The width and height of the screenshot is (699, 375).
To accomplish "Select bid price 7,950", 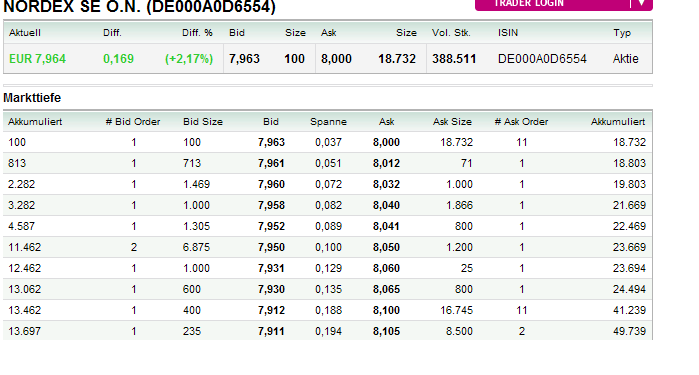I will point(271,247).
